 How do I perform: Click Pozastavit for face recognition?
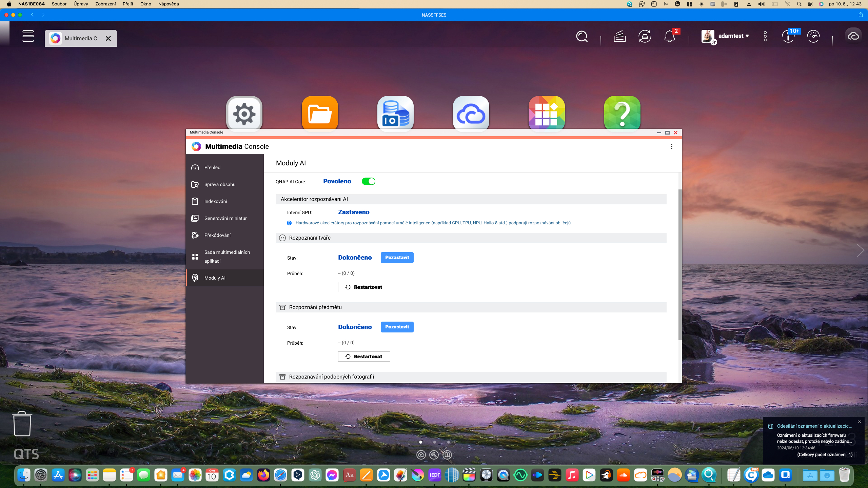point(397,258)
